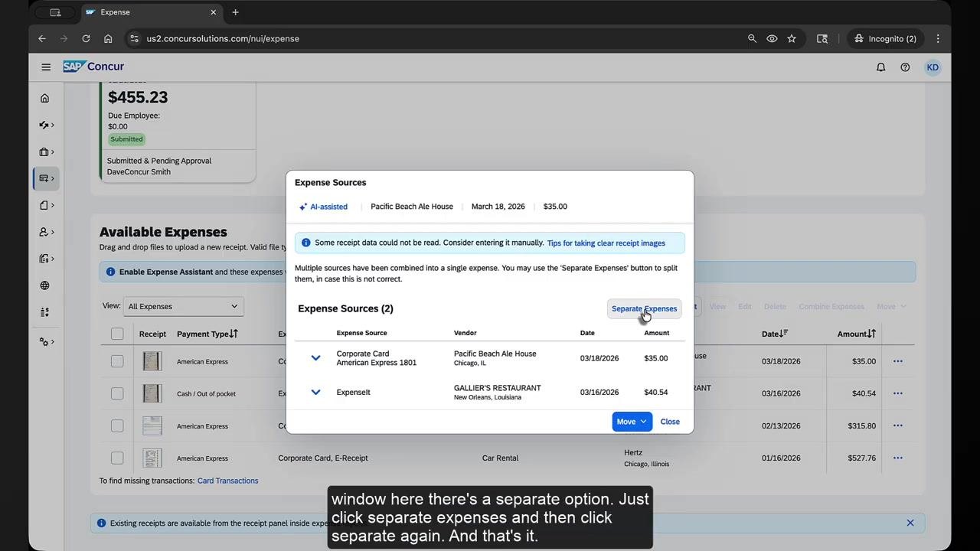
Task: Click the Separate Expenses button
Action: coord(644,308)
